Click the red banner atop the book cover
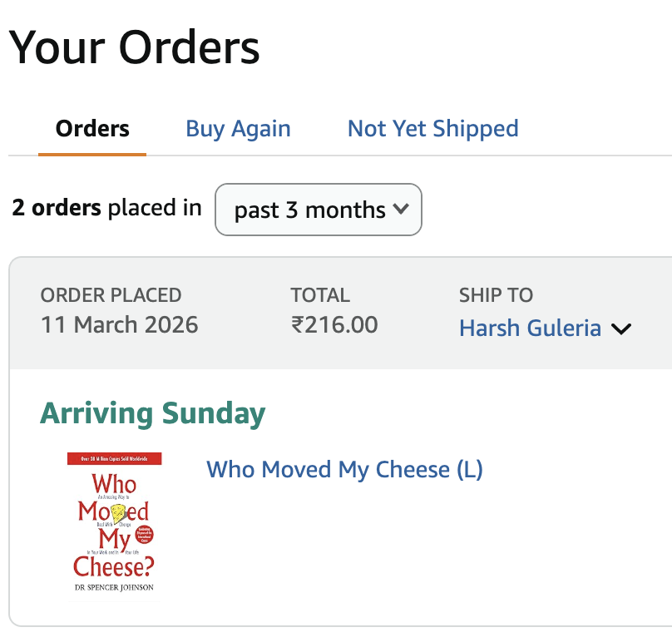 coord(115,459)
